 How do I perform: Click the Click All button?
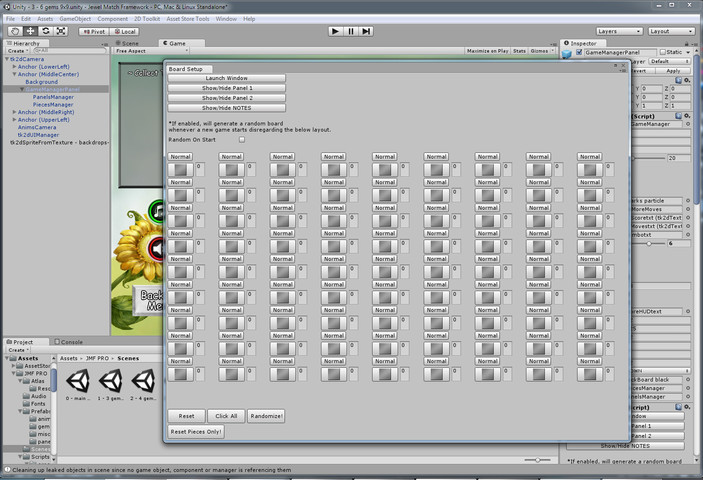tap(226, 416)
